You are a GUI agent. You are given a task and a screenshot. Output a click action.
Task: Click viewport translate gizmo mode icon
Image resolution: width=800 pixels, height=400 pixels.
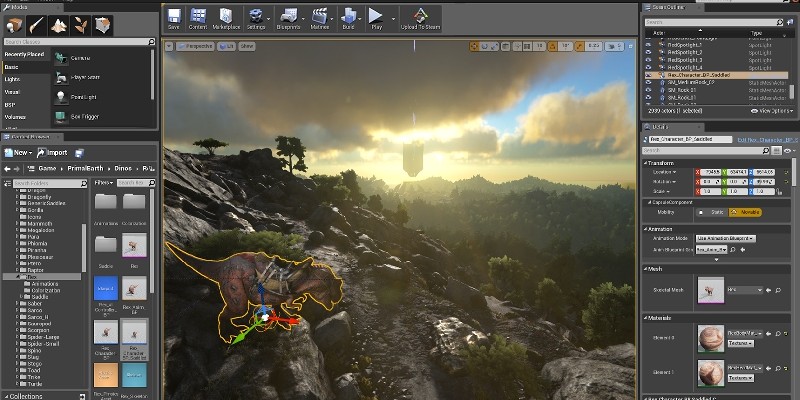pos(474,46)
